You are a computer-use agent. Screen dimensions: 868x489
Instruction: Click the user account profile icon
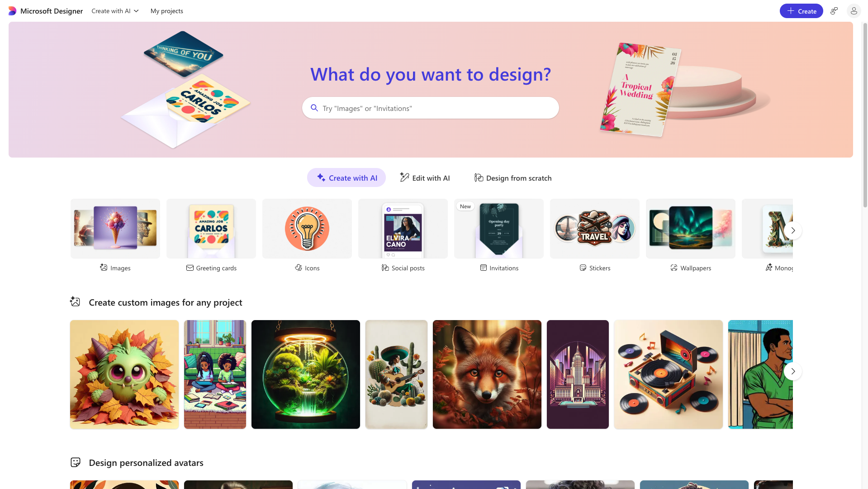point(854,11)
